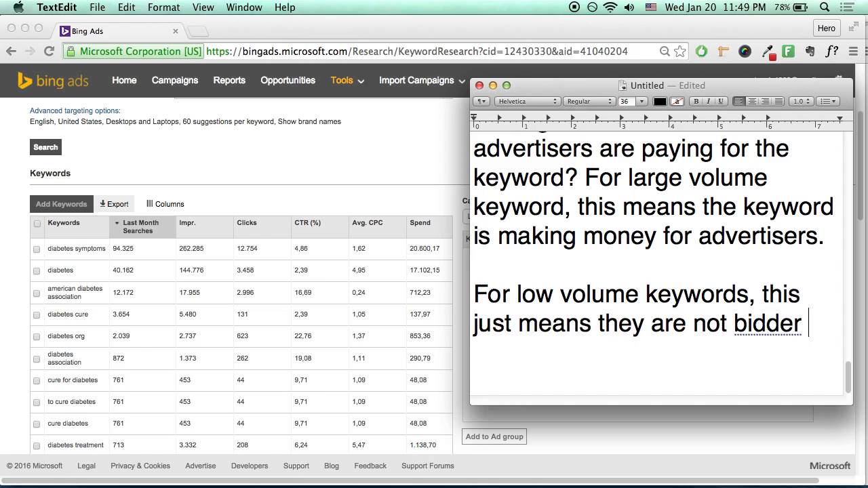Image resolution: width=868 pixels, height=488 pixels.
Task: Open the Helvetica font family dropdown
Action: pos(527,101)
